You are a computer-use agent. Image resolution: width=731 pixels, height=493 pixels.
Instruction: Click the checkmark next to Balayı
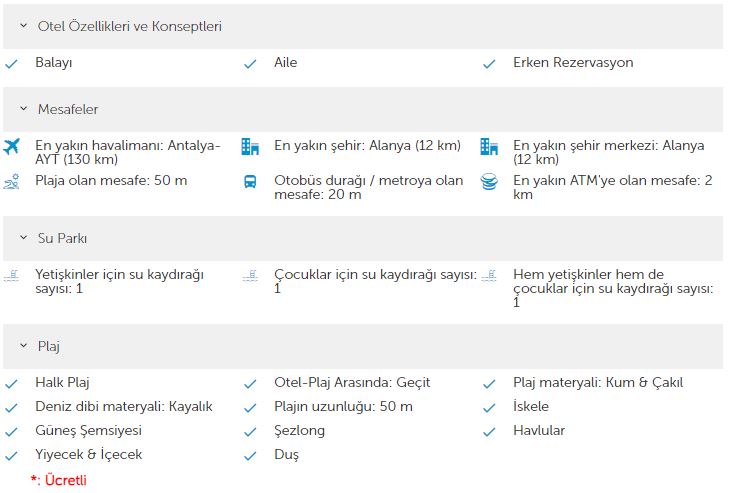11,64
